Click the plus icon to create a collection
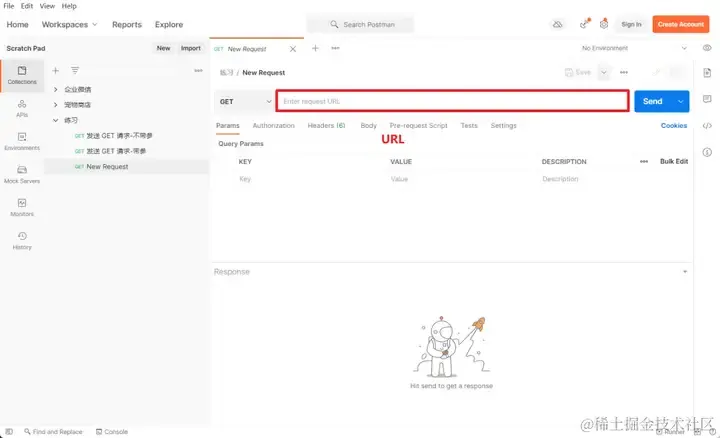 tap(56, 70)
